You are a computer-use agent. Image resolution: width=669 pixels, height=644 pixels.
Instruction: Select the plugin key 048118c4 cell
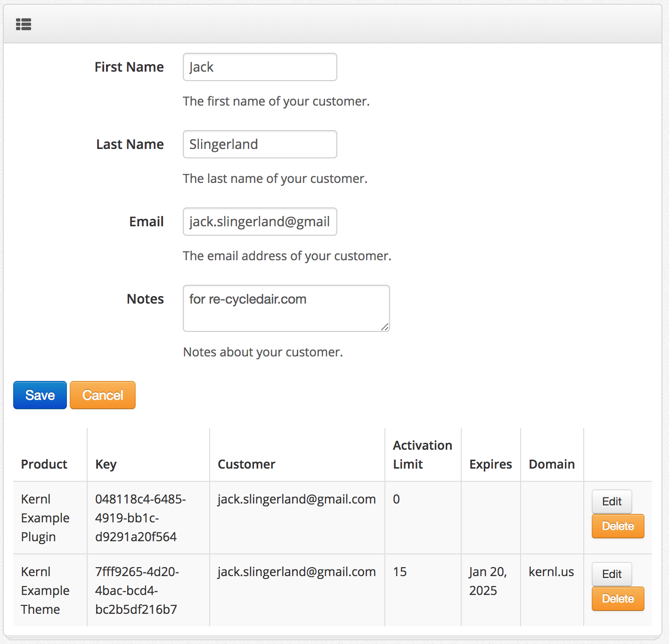click(140, 518)
